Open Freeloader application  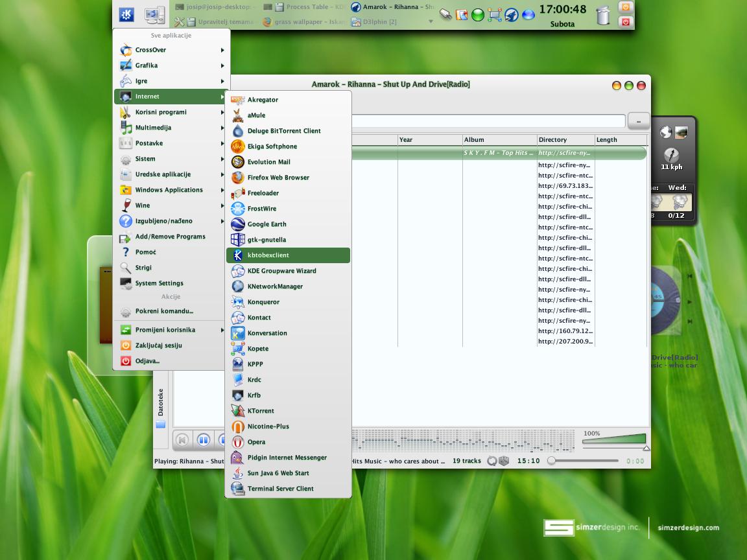[288, 193]
